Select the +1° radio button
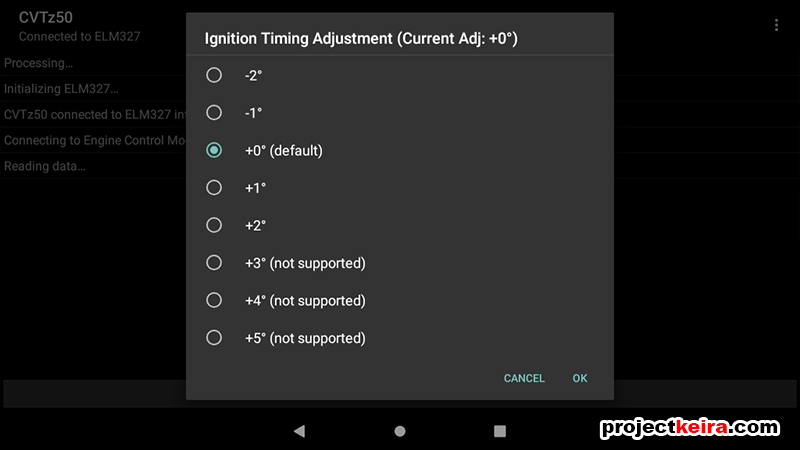This screenshot has height=450, width=800. pyautogui.click(x=214, y=188)
